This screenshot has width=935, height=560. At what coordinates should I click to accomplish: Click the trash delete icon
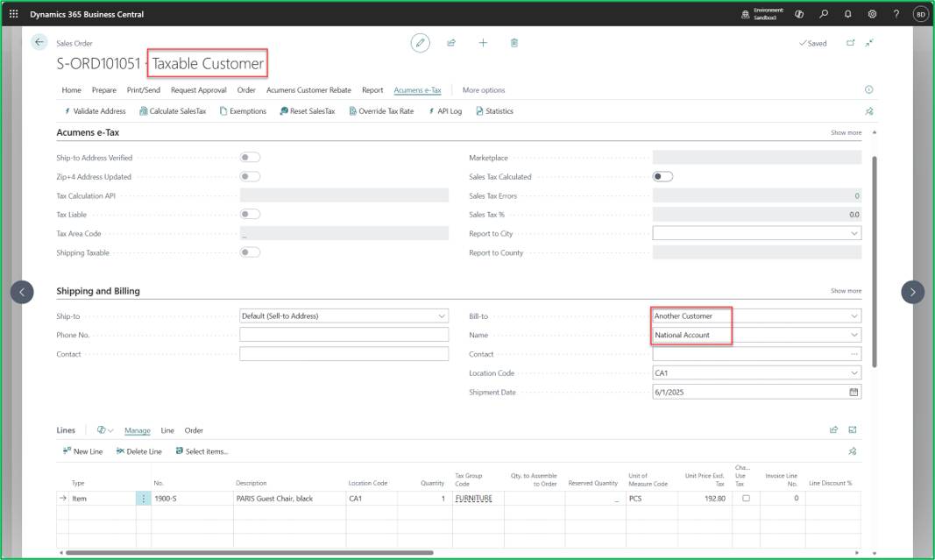pyautogui.click(x=514, y=43)
